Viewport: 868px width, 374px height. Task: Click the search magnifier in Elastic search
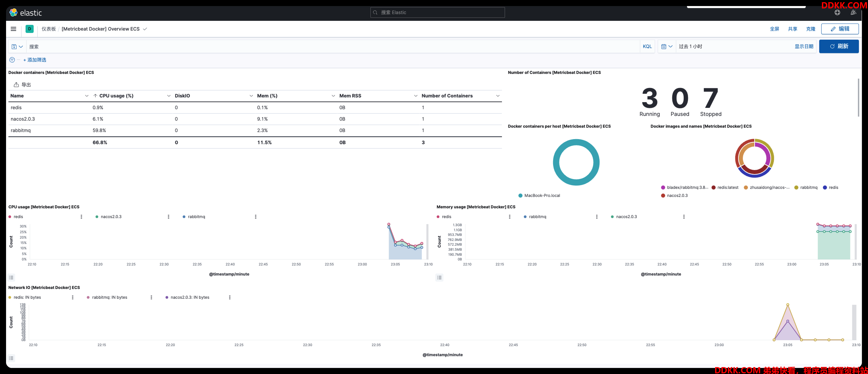click(x=375, y=12)
